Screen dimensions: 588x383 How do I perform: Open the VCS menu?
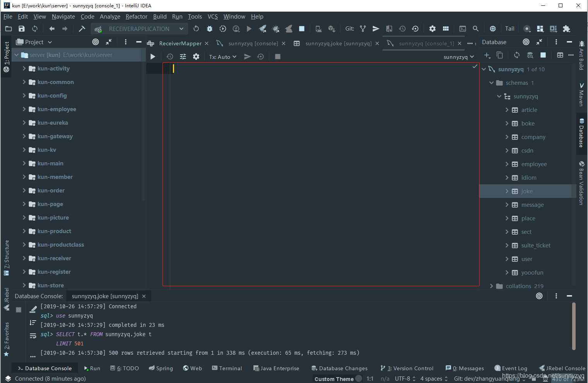213,16
